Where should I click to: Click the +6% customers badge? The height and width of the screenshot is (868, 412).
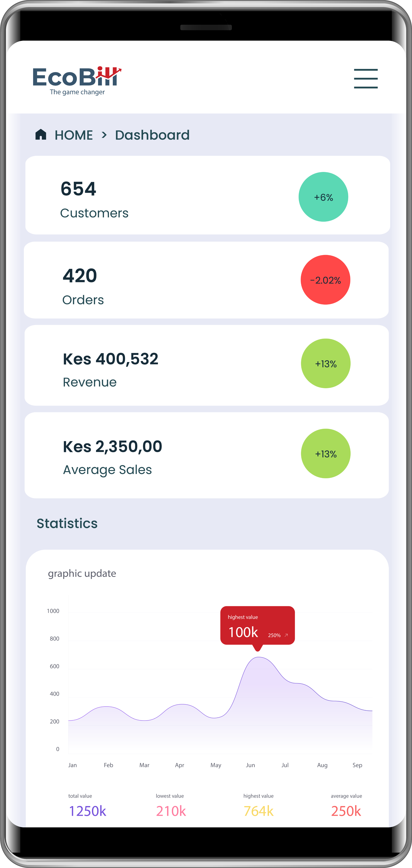pos(323,197)
